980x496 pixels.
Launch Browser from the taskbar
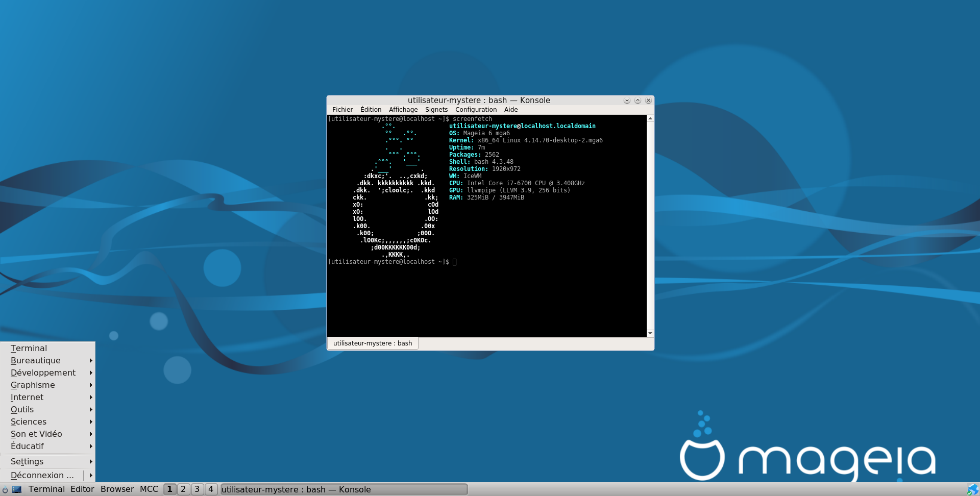pyautogui.click(x=117, y=489)
